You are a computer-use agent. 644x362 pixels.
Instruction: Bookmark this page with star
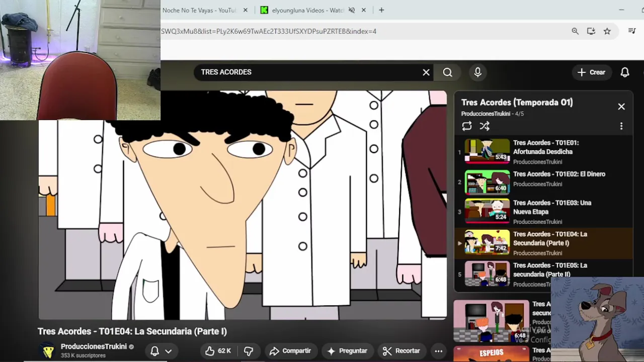pyautogui.click(x=607, y=31)
